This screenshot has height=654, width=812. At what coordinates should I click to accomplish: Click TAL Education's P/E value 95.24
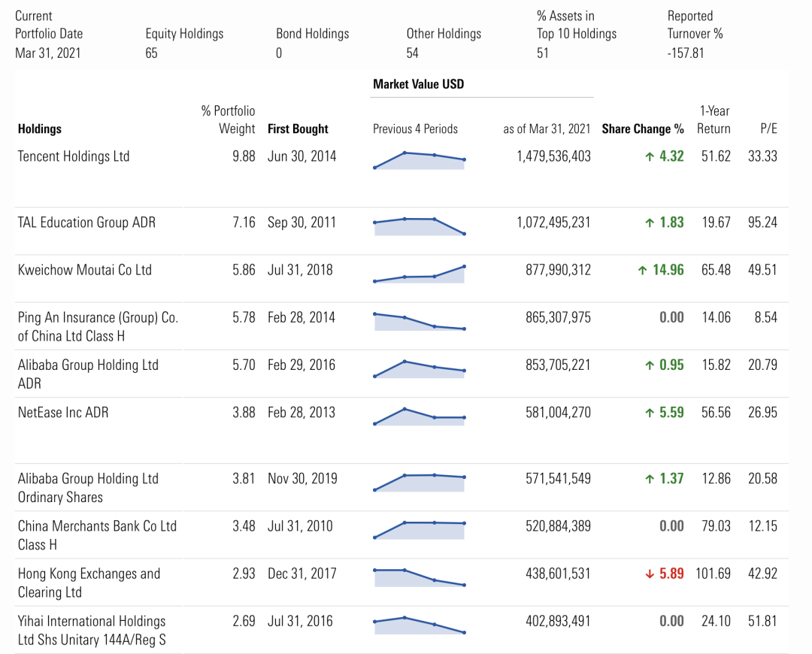(x=763, y=223)
